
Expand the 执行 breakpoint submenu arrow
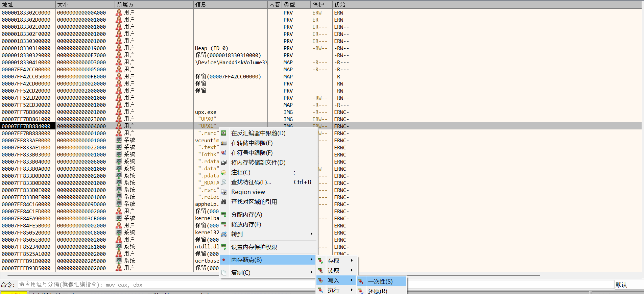coord(352,290)
